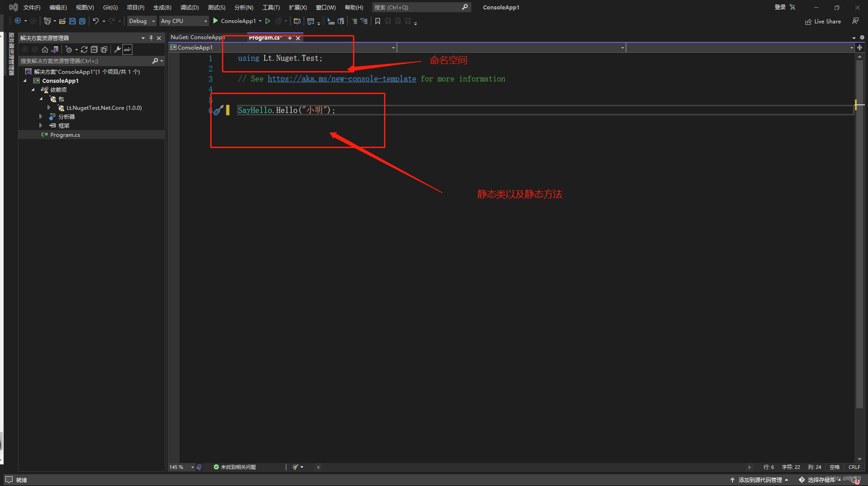Toggle Preview Selected Items button in Solution Explorer
This screenshot has height=486, width=868.
point(127,49)
